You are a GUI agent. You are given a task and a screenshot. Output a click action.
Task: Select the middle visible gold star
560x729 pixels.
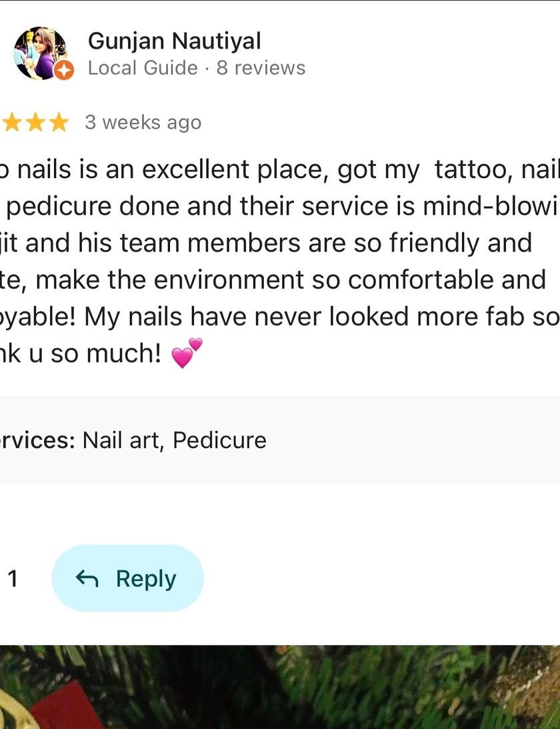coord(35,123)
